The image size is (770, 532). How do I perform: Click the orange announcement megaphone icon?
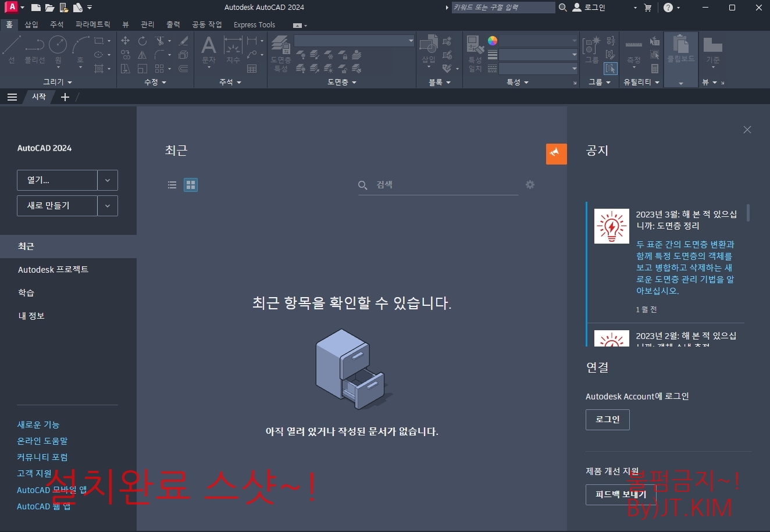(x=556, y=154)
